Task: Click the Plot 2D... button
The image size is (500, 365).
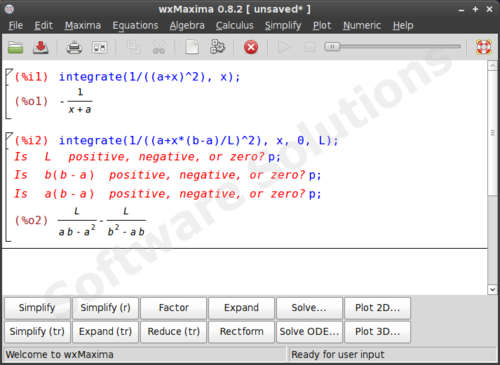Action: pyautogui.click(x=377, y=308)
